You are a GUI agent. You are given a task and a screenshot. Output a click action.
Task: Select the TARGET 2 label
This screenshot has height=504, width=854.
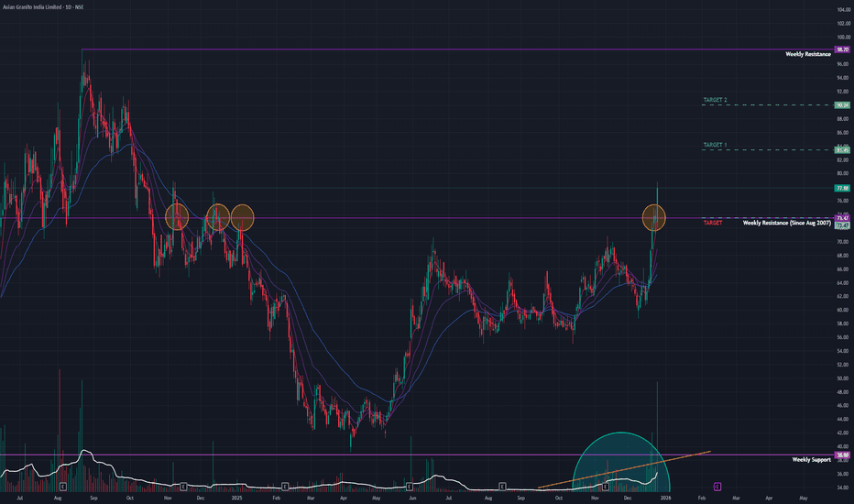click(715, 100)
